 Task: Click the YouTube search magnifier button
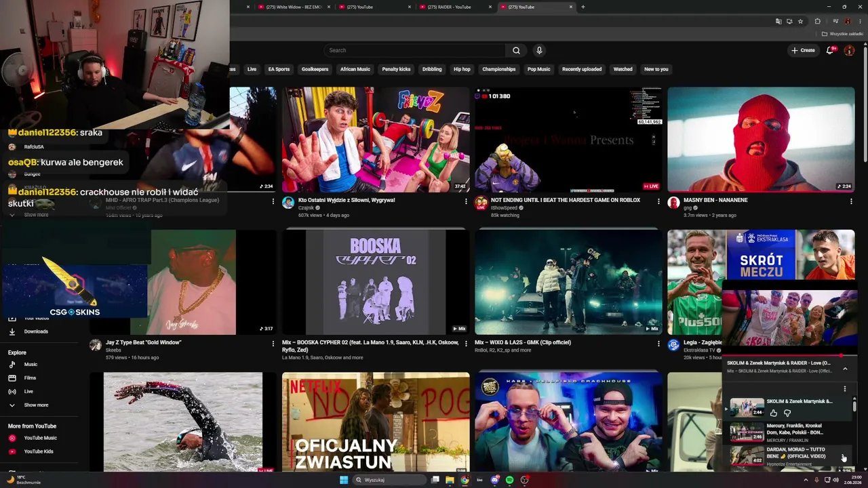coord(516,50)
